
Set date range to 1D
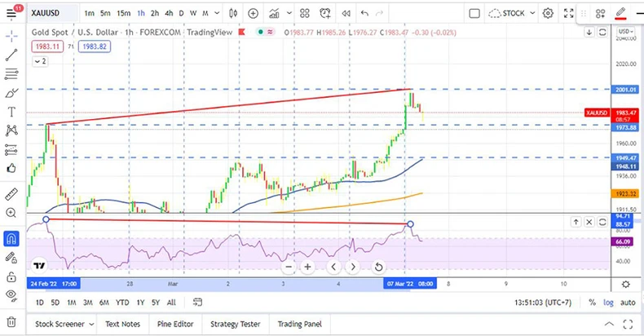pyautogui.click(x=39, y=303)
